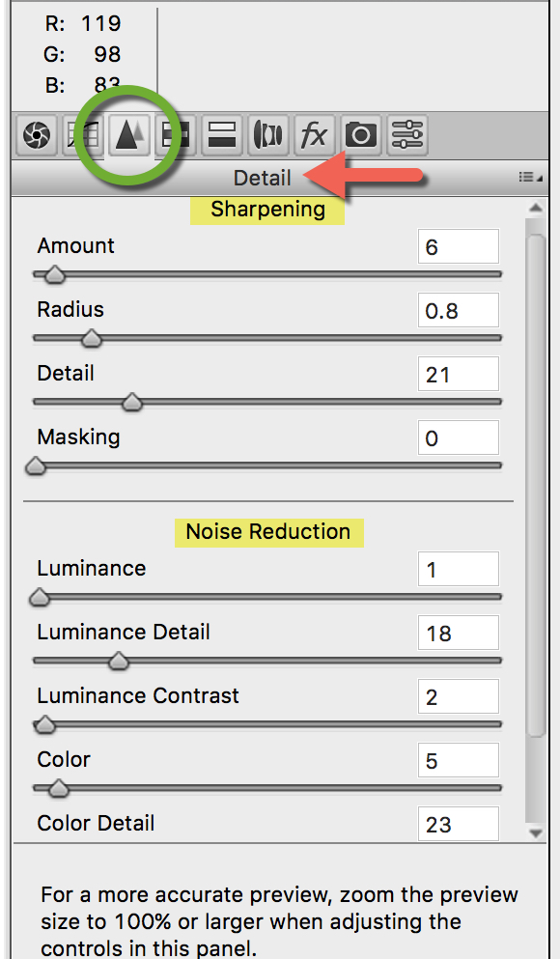Click the scrollbar down arrow
The image size is (560, 959).
coord(536,832)
